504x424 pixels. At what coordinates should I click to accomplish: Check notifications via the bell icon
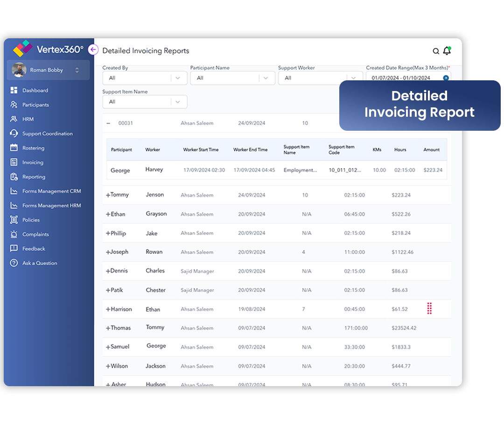pyautogui.click(x=447, y=50)
